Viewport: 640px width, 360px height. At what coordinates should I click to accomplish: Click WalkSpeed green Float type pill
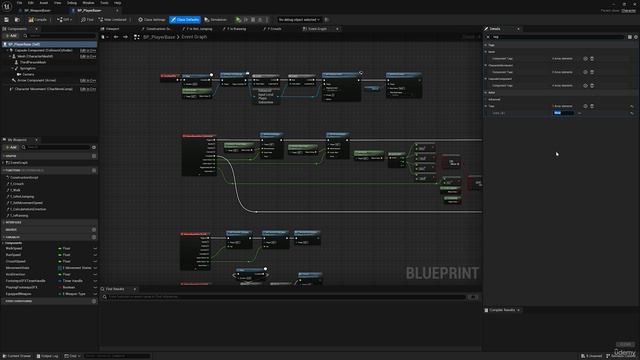60,248
